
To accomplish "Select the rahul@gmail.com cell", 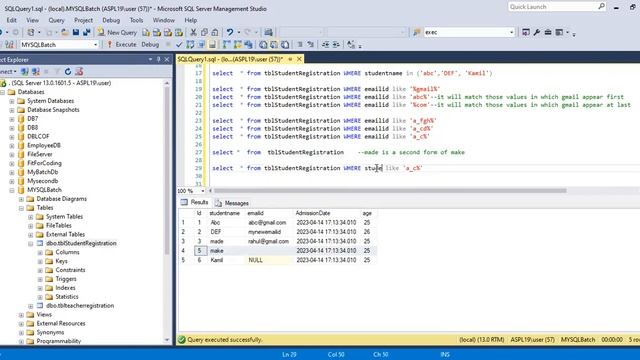I will [268, 241].
